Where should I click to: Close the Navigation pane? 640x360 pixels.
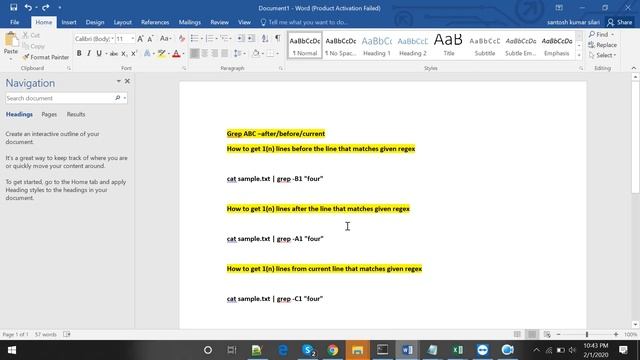127,81
